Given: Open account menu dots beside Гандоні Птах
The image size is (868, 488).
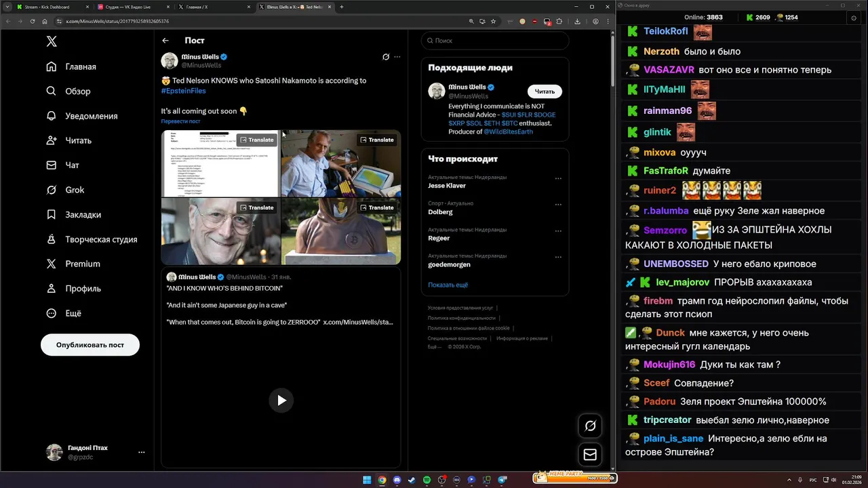Looking at the screenshot, I should [x=141, y=452].
